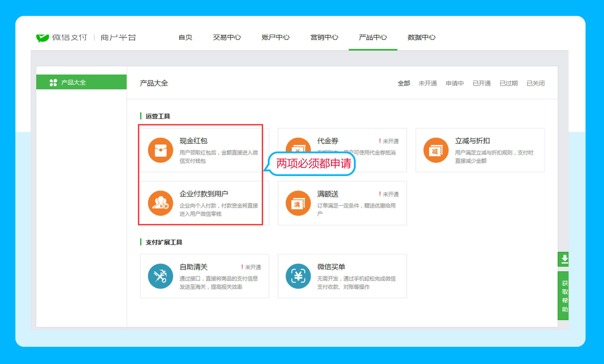
Task: Open the 产品中心 navigation tab
Action: pos(373,37)
